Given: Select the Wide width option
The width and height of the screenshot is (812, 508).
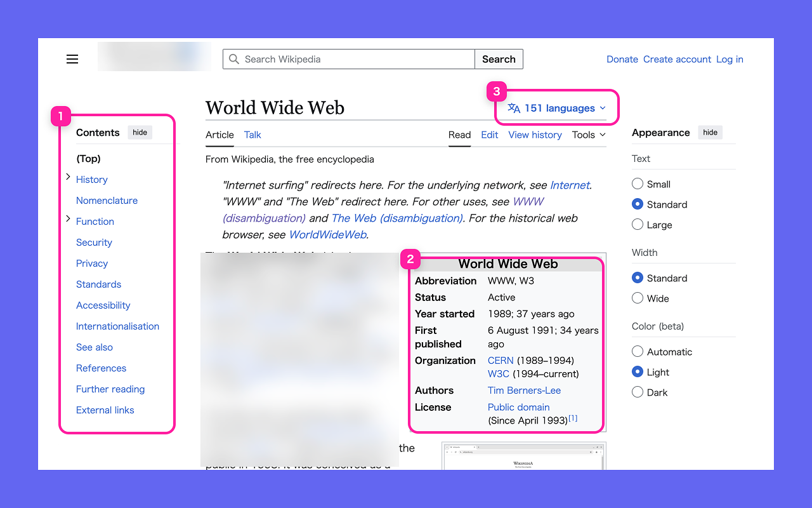Looking at the screenshot, I should coord(638,298).
